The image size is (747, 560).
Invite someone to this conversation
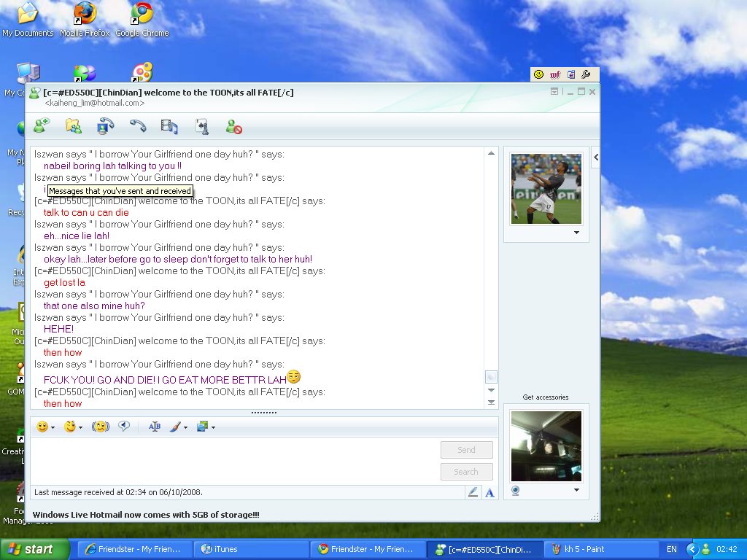pos(42,126)
